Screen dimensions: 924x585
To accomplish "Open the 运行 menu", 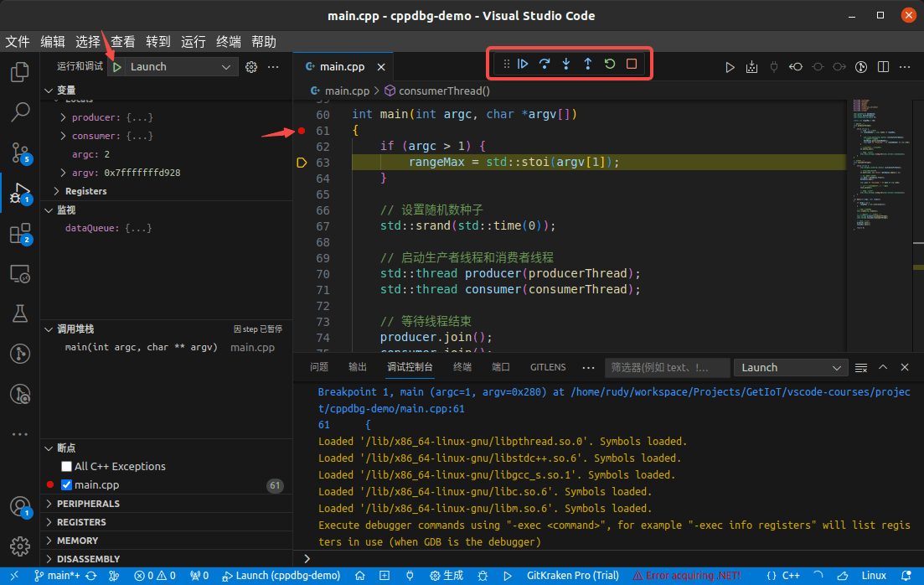I will click(x=194, y=41).
